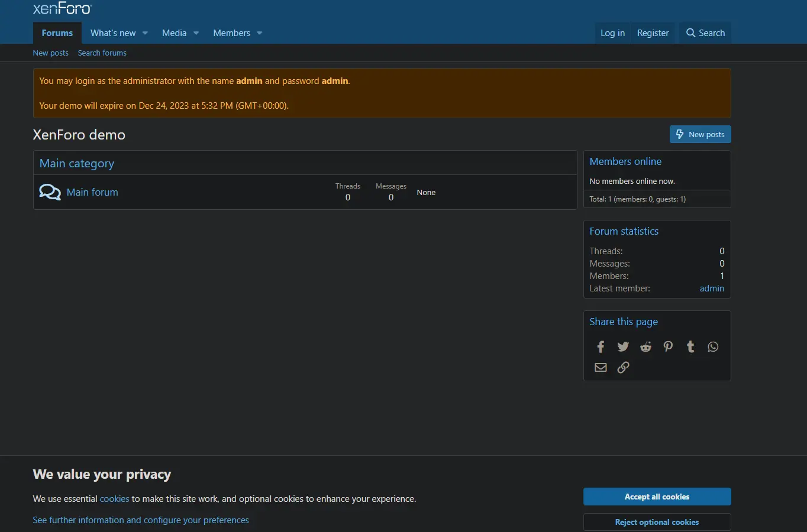Reject optional cookies

657,522
